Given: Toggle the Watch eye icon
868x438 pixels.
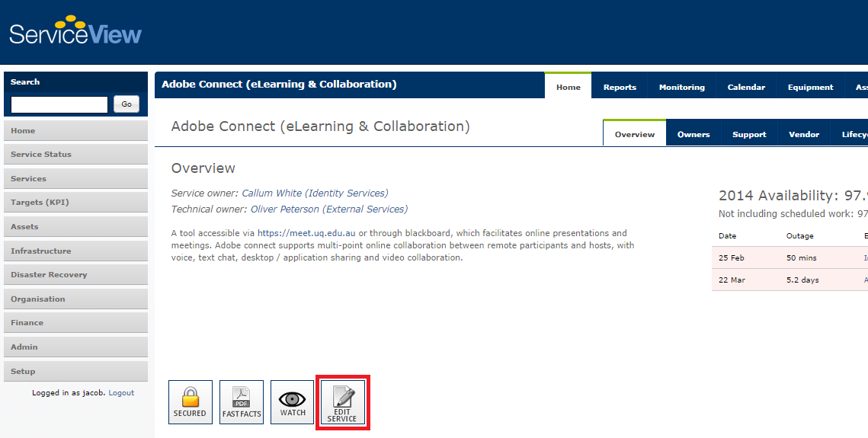Looking at the screenshot, I should coord(293,402).
